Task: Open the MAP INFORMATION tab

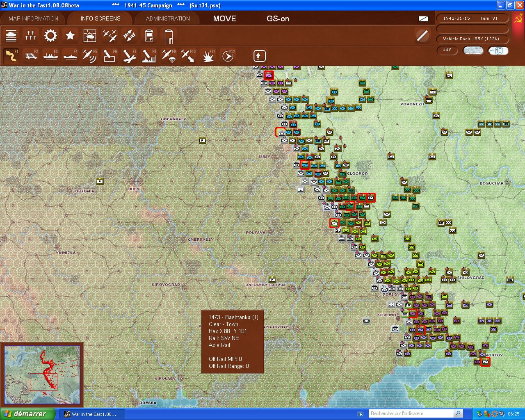Action: click(x=33, y=18)
